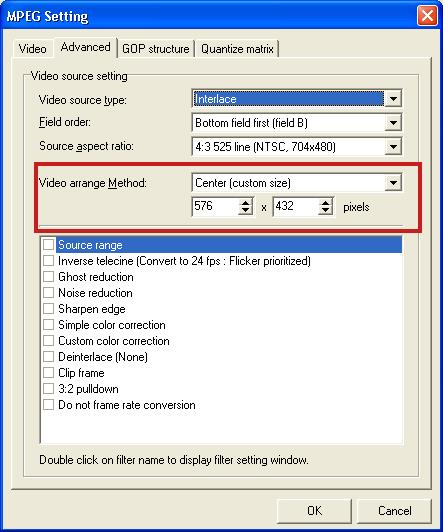Switch to the Video tab
443x532 pixels.
33,49
